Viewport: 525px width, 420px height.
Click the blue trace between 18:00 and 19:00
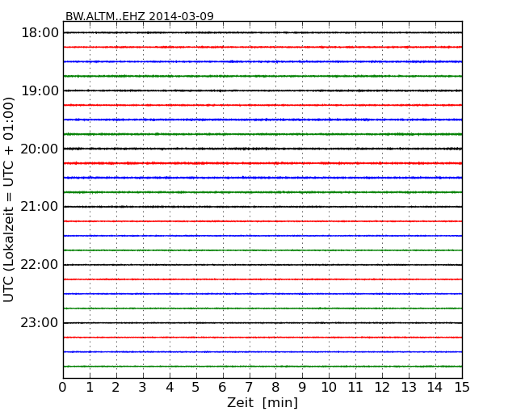[x=262, y=61]
